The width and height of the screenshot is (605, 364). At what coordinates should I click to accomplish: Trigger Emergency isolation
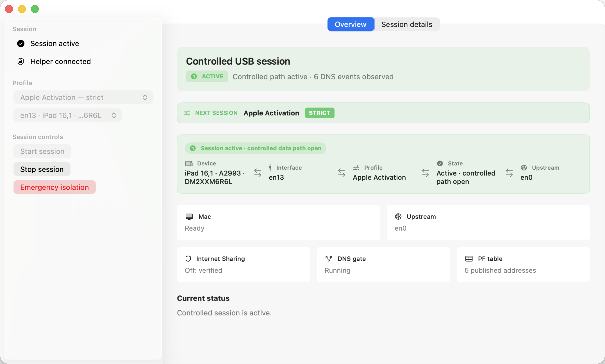point(54,187)
